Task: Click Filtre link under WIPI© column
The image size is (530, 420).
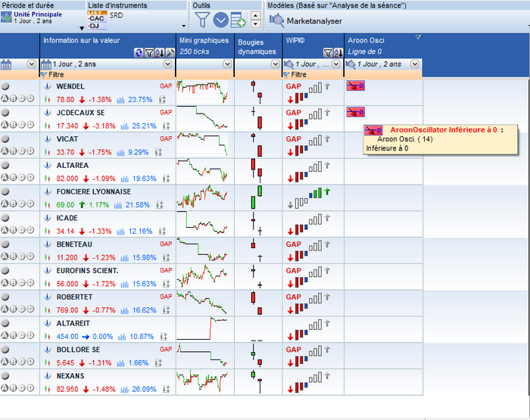Action: coord(299,75)
